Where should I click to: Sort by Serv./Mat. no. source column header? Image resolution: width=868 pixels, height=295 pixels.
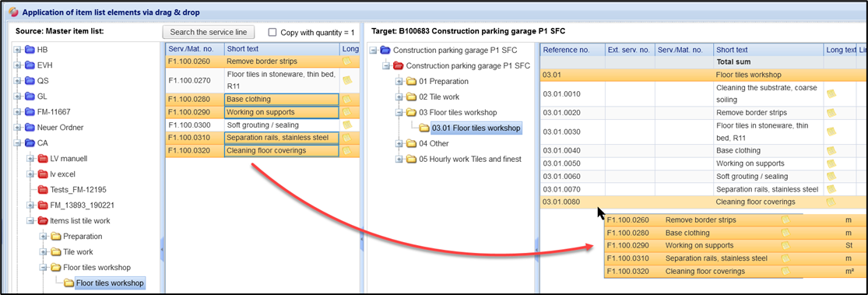coord(195,50)
